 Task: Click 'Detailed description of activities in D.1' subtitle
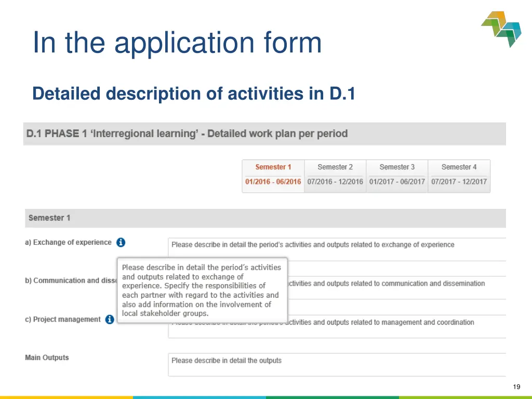[x=194, y=94]
